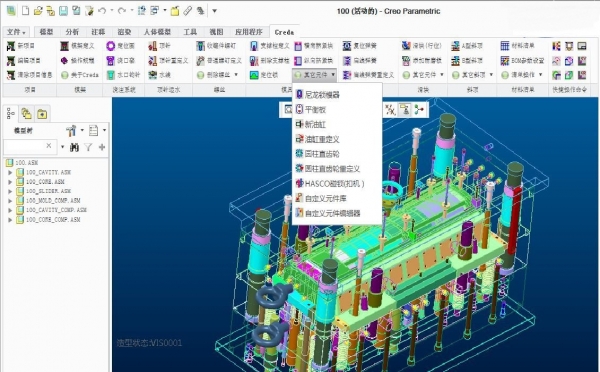The image size is (600, 372).
Task: Click 支撑柱定义 in the Creda ribbon
Action: coord(270,46)
